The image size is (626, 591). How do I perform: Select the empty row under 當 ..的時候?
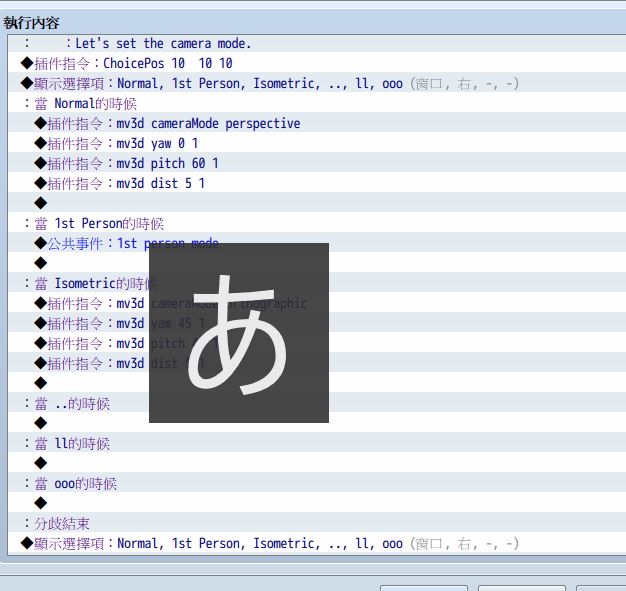click(317, 423)
